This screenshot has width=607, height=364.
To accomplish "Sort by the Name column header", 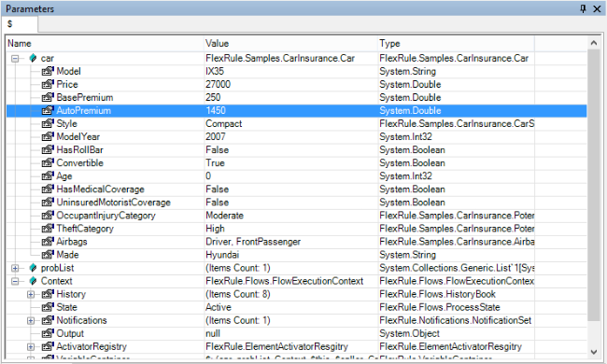I will (x=105, y=44).
